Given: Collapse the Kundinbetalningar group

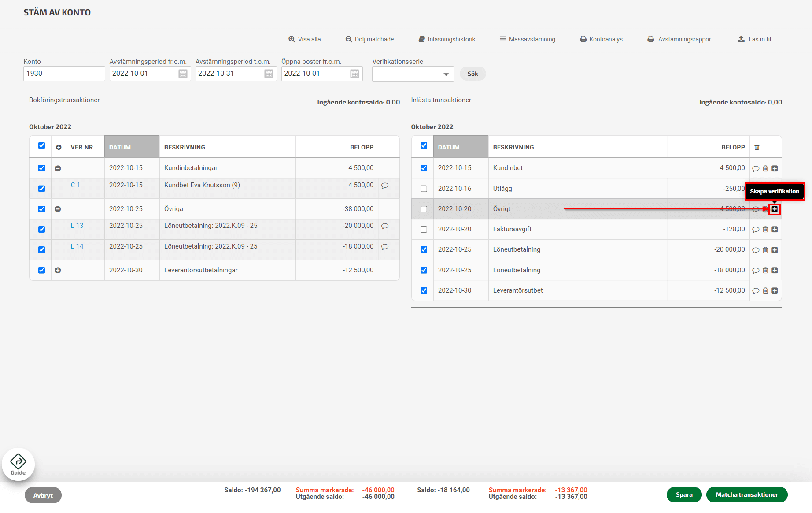Looking at the screenshot, I should [x=58, y=168].
